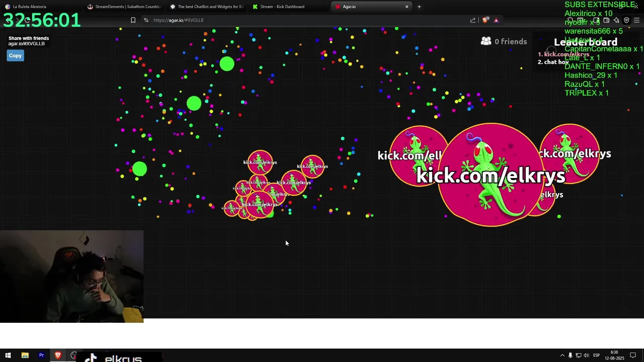Click the webcam overlay thumbnail

pos(71,277)
